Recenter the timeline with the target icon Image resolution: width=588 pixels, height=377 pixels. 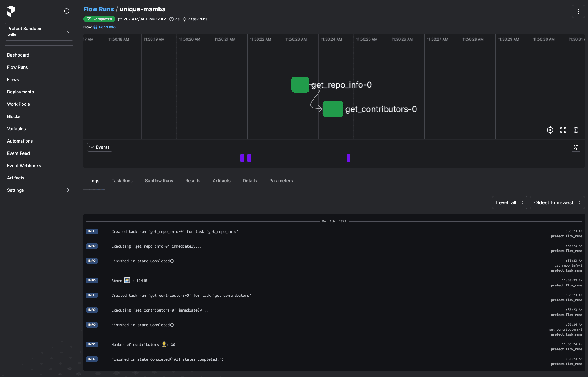tap(550, 130)
